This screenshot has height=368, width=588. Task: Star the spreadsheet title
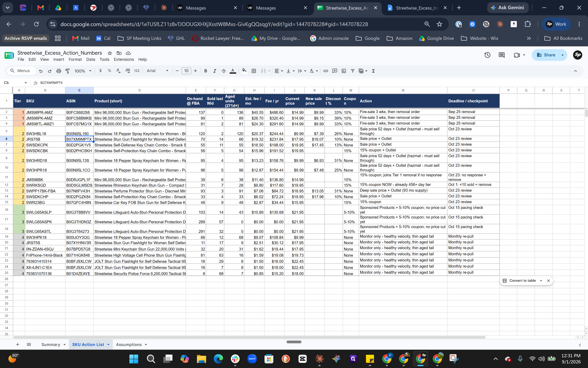tap(110, 53)
